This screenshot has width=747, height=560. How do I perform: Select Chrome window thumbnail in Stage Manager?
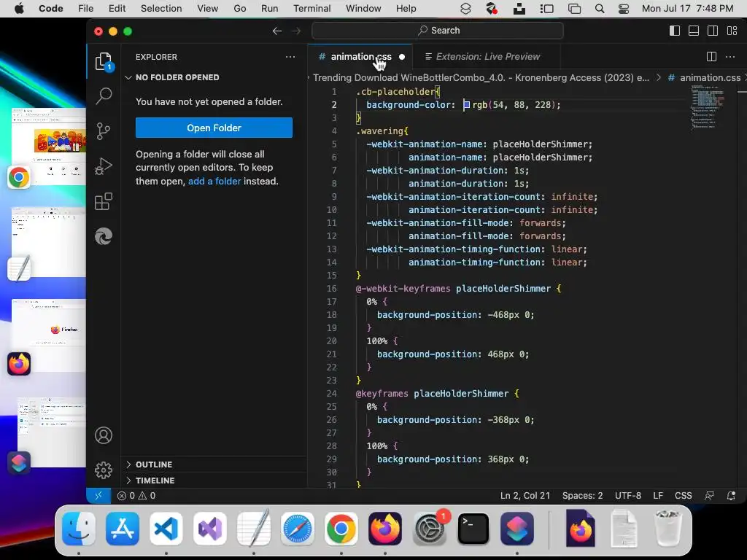point(49,147)
